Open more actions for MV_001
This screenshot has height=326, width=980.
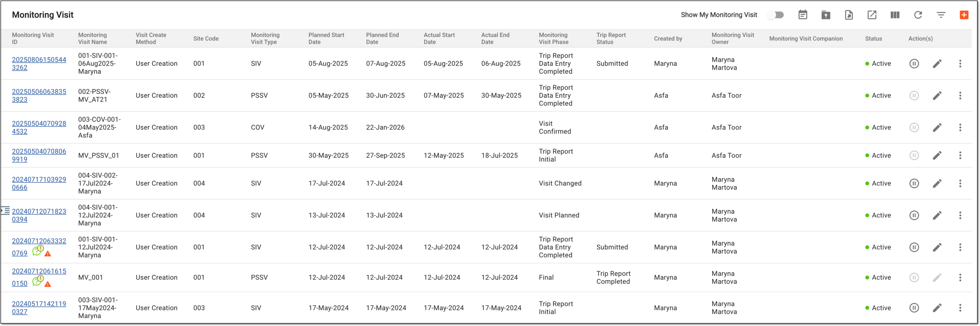click(x=960, y=278)
